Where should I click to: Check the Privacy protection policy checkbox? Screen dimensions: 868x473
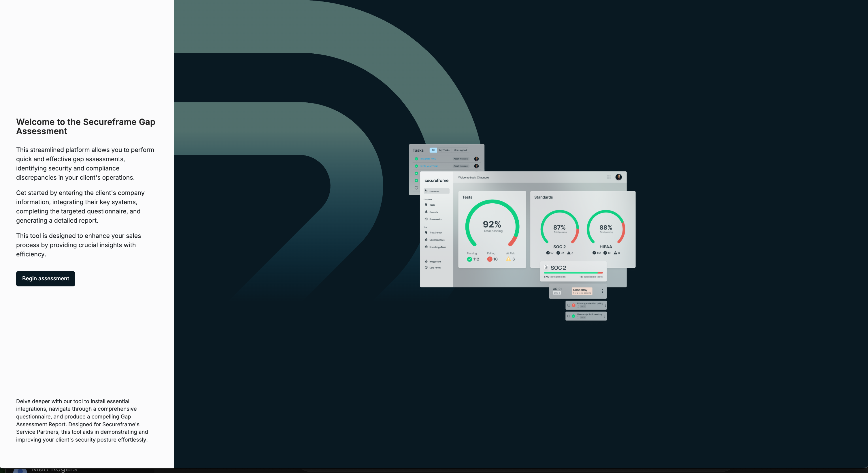[x=569, y=305]
